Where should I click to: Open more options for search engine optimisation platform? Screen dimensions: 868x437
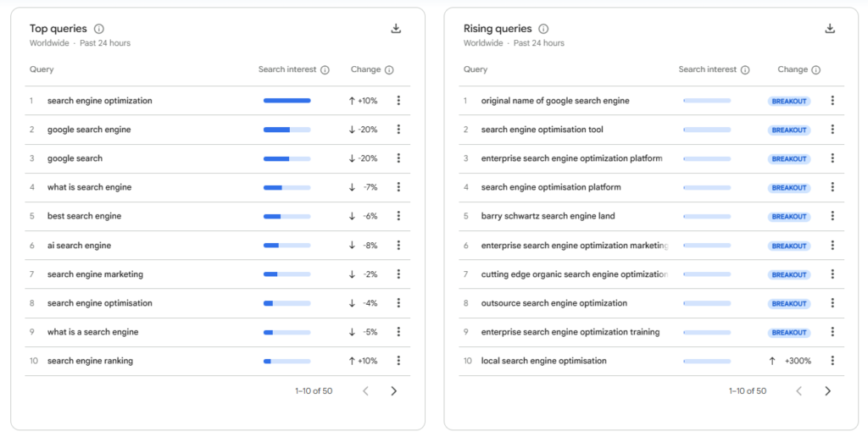click(x=832, y=187)
